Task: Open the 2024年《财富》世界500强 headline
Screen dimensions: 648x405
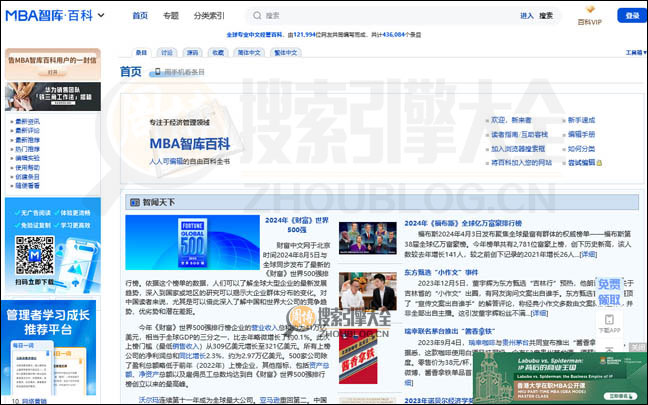Action: tap(297, 225)
